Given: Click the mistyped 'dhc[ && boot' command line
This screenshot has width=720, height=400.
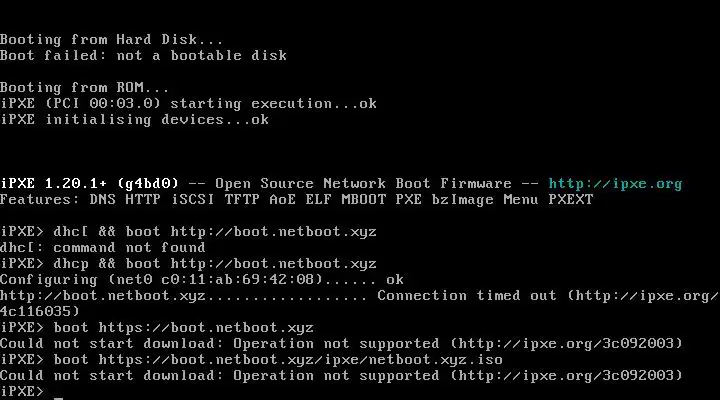Looking at the screenshot, I should tap(188, 231).
